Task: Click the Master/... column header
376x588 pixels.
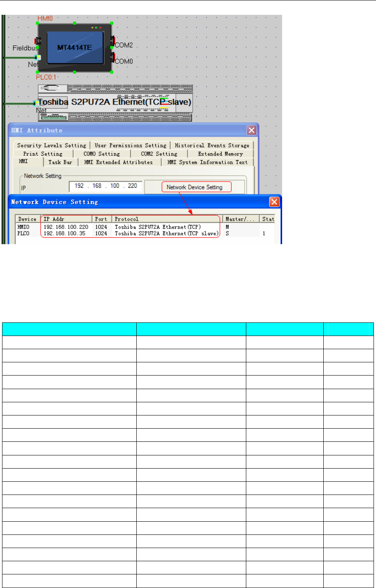Action: coord(241,219)
